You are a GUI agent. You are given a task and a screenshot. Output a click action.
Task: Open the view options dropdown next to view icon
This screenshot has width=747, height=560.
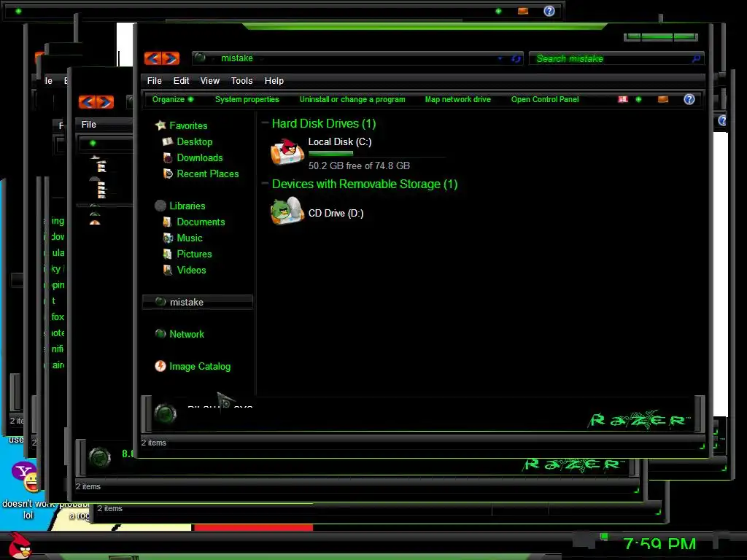pos(638,99)
